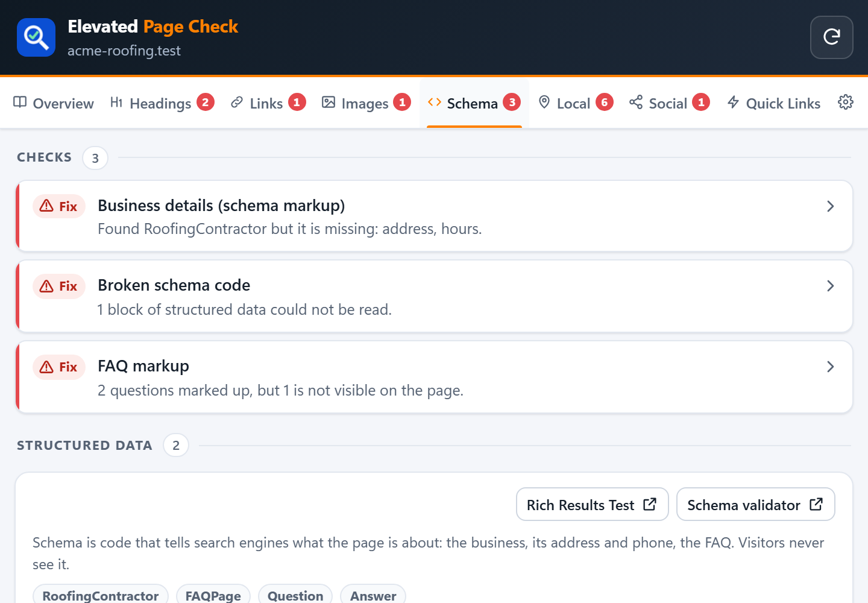Screen dimensions: 868x603
Task: Click the Question schema chip
Action: [295, 595]
